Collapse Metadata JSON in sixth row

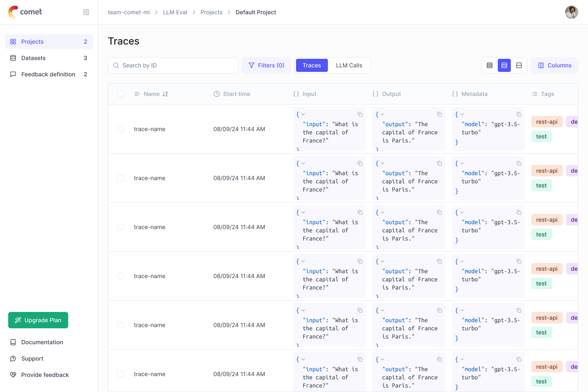pos(462,359)
